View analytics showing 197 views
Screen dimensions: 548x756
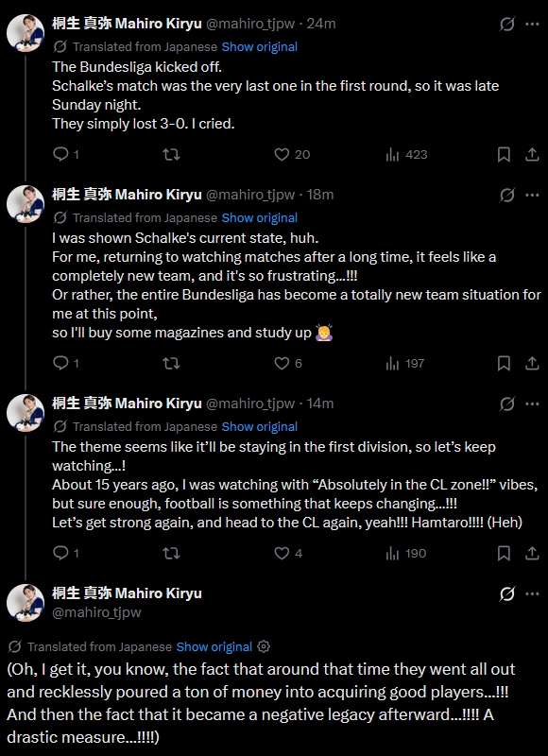[x=404, y=363]
